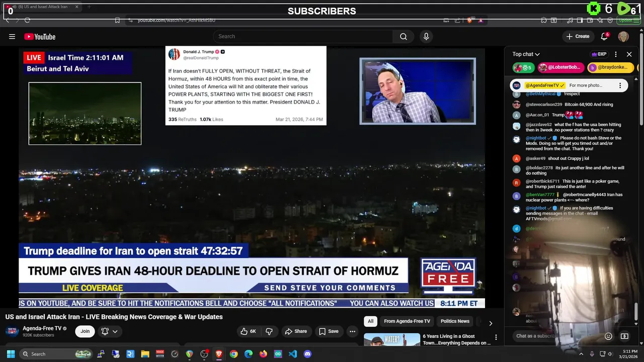Click the @LobsterBob pink Super Chat chip
Screen dimensions: 644x362
[561, 67]
